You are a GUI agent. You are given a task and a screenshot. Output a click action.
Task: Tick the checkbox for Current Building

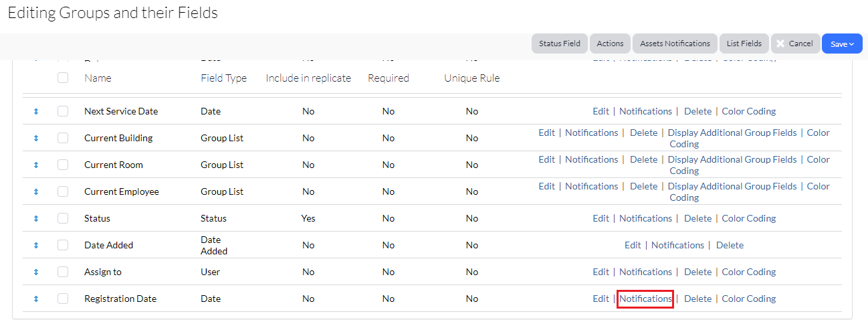[x=63, y=138]
